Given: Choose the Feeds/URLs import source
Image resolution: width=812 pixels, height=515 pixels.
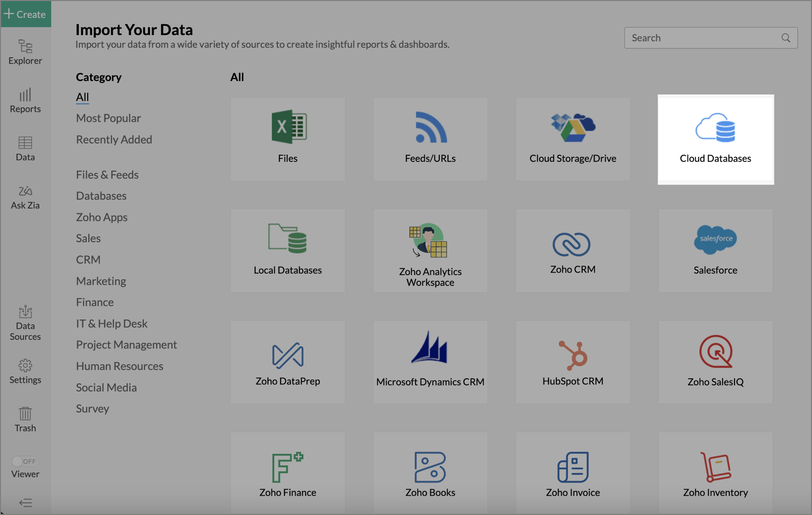Looking at the screenshot, I should point(430,139).
